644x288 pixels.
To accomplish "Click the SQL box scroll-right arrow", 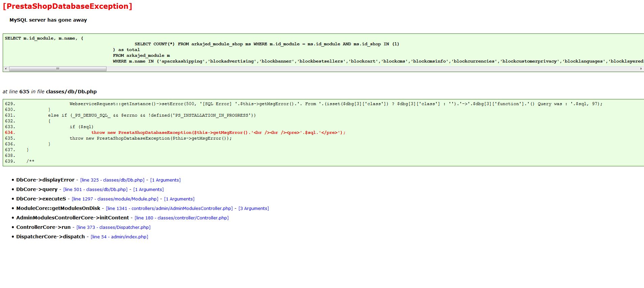I will (x=641, y=69).
